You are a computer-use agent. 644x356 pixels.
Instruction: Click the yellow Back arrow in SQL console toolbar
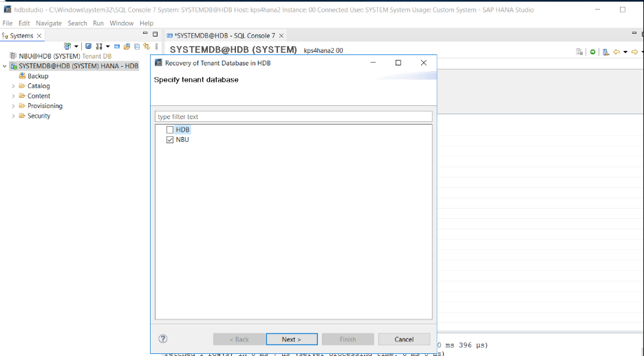coord(616,52)
